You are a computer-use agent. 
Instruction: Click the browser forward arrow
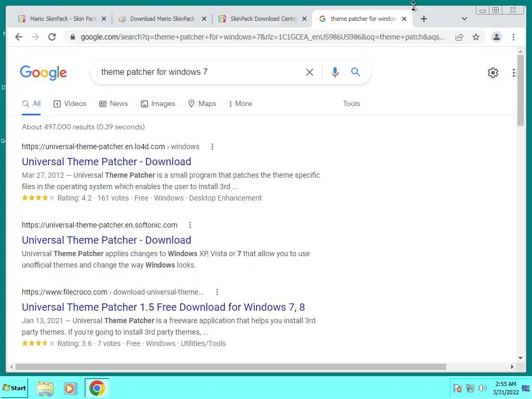35,37
